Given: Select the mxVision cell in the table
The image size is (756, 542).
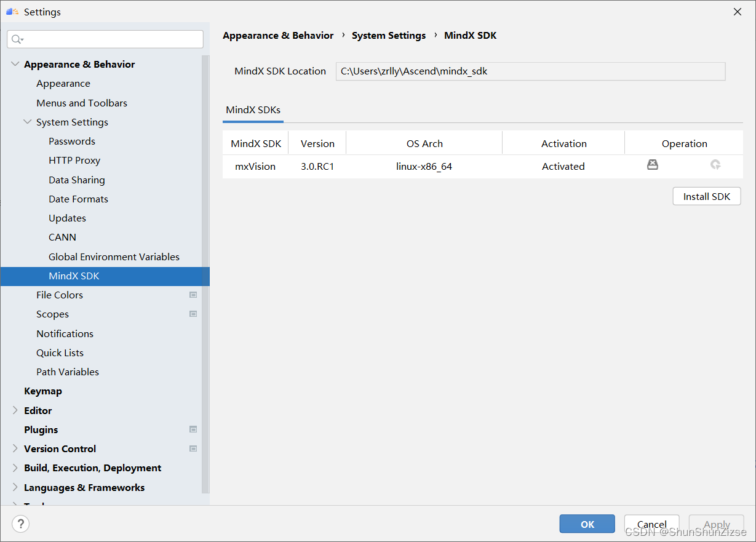Looking at the screenshot, I should 255,166.
